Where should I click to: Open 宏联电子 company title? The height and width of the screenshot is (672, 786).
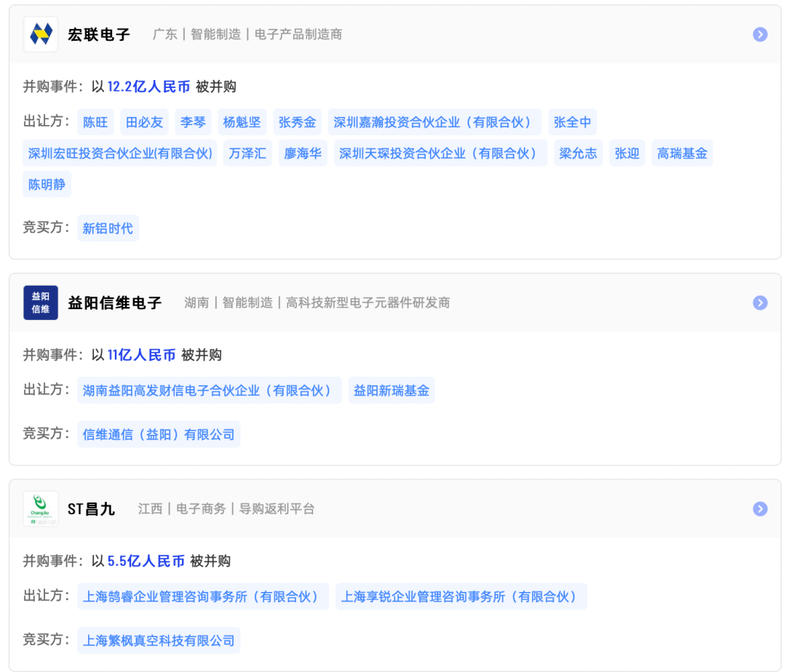coord(99,35)
